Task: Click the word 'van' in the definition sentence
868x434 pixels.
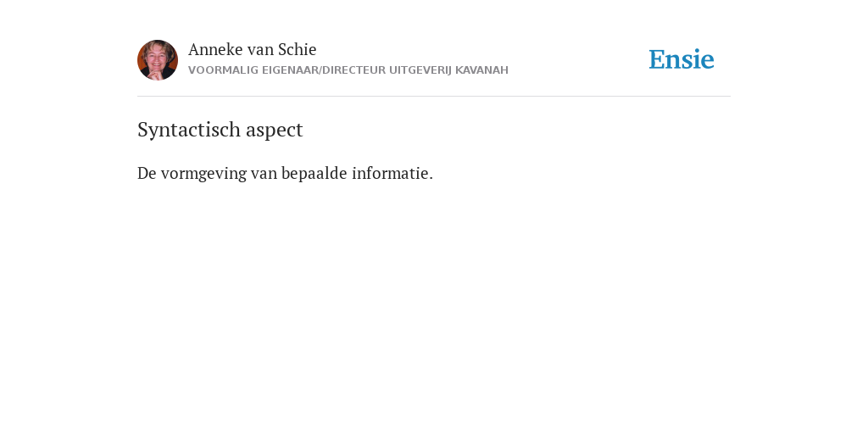Action: (264, 175)
